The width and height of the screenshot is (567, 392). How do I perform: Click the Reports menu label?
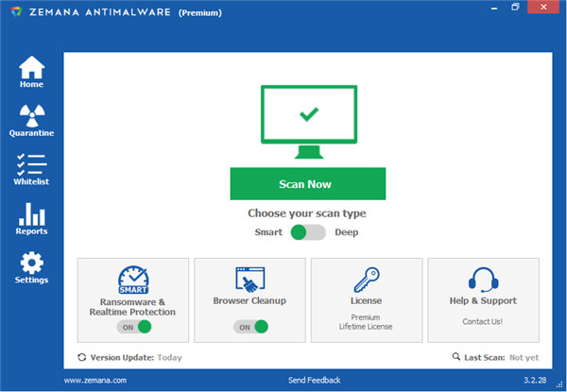pos(32,231)
